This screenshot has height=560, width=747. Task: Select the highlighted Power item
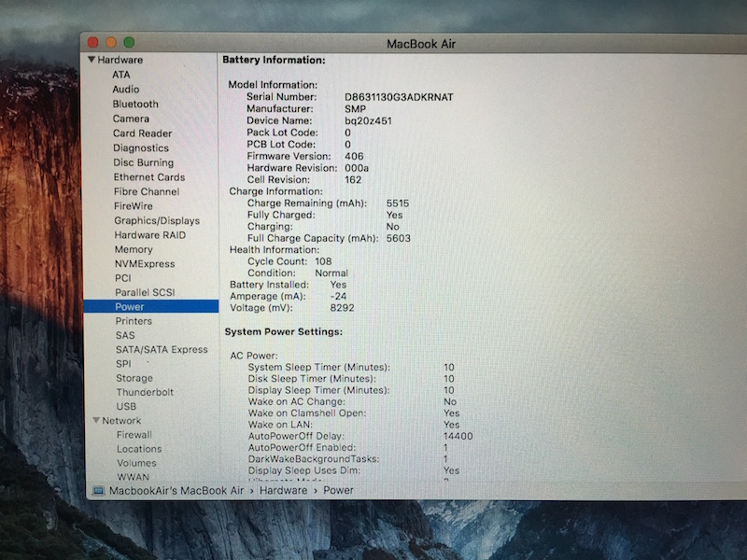pyautogui.click(x=151, y=306)
